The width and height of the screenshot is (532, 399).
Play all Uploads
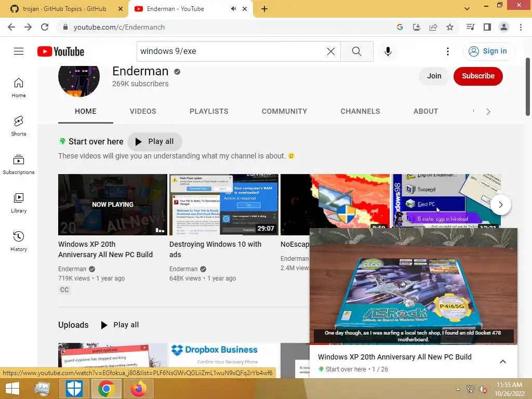click(120, 325)
